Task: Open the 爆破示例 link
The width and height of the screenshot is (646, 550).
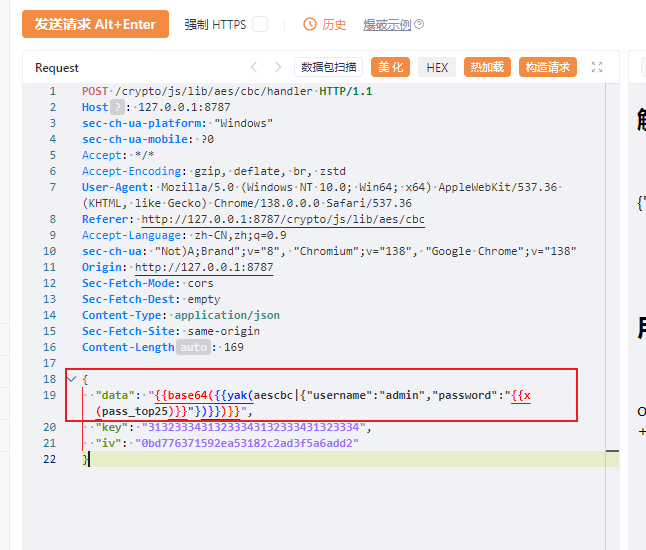Action: pyautogui.click(x=387, y=25)
